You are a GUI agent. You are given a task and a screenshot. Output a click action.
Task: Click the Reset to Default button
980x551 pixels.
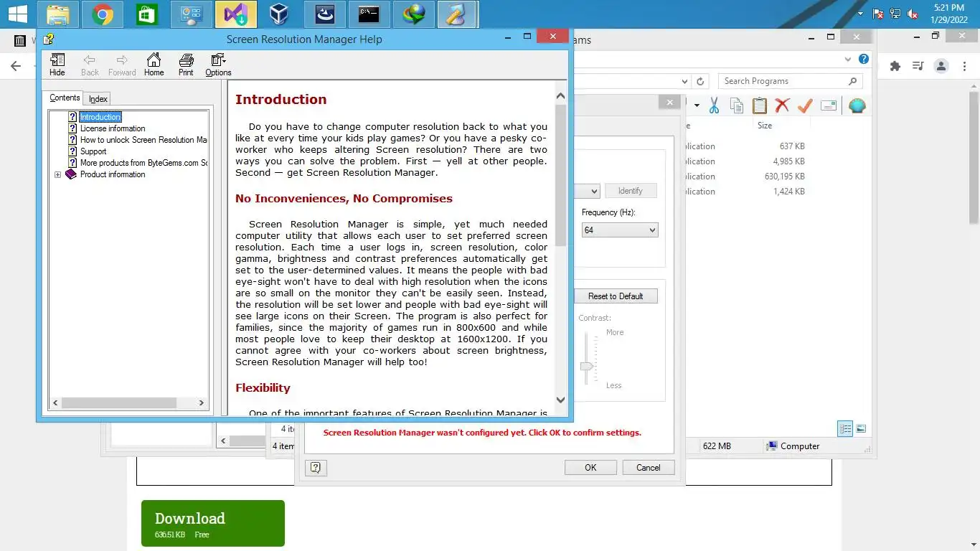coord(616,296)
